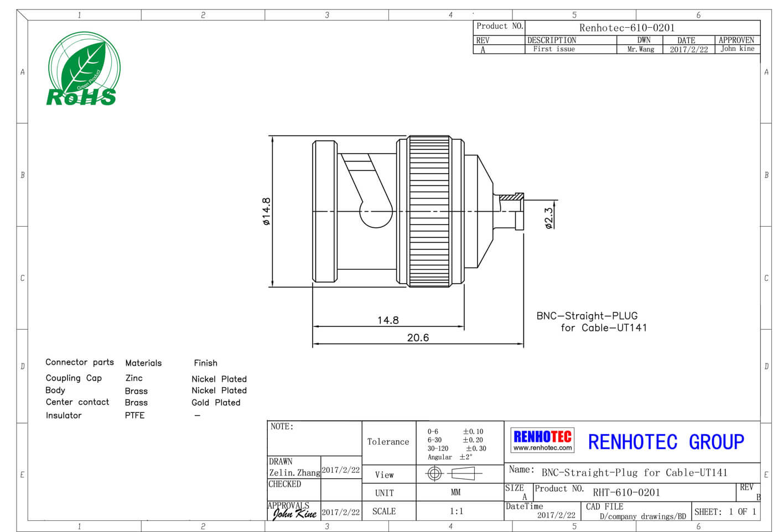Click the BNC-Straight-PLUG for Cable-UT141 label
The image size is (773, 532).
point(591,322)
